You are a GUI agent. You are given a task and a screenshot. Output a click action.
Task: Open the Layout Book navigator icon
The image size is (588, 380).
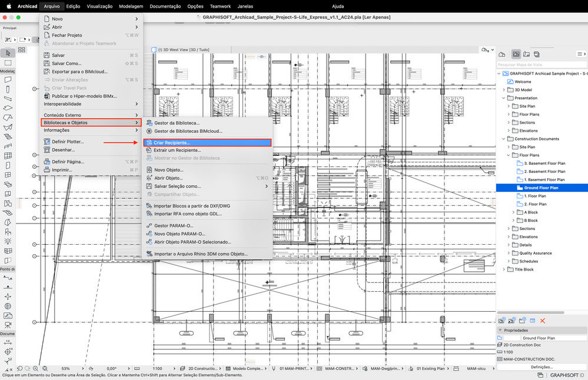point(527,54)
